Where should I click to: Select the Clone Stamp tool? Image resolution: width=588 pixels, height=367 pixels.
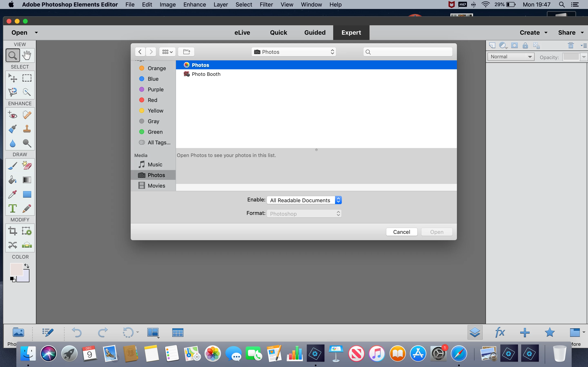tap(27, 129)
